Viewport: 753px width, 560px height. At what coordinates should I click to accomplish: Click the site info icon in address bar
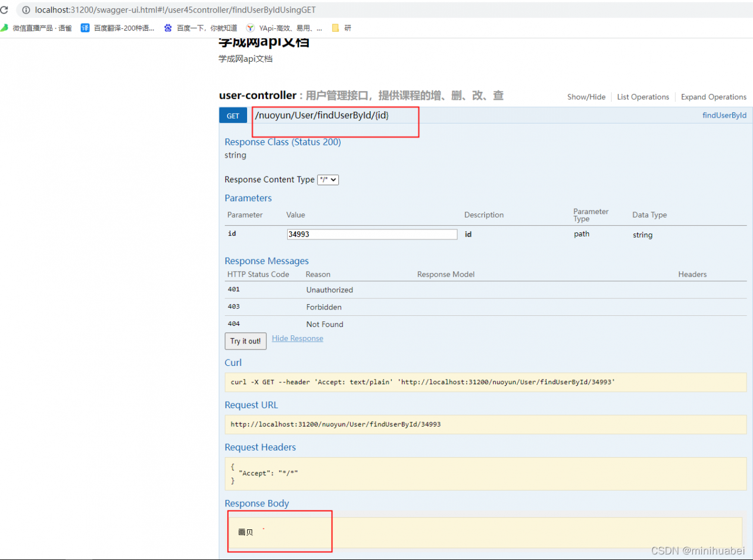(x=26, y=10)
